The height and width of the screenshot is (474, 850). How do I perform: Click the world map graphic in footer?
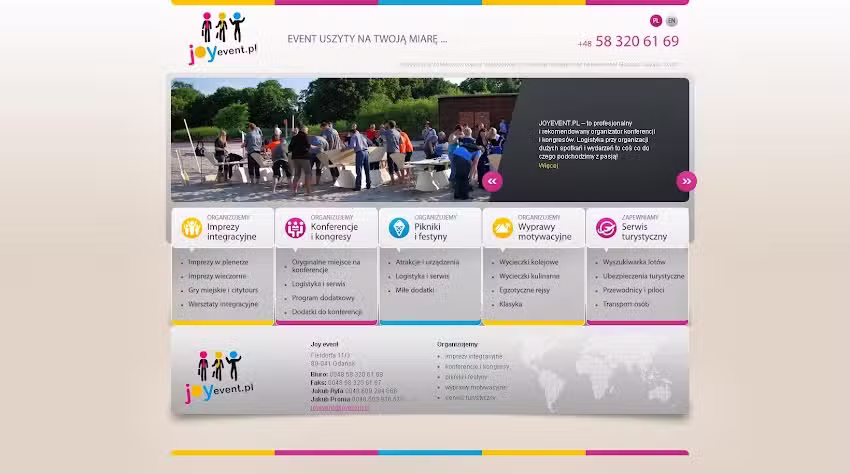(596, 371)
